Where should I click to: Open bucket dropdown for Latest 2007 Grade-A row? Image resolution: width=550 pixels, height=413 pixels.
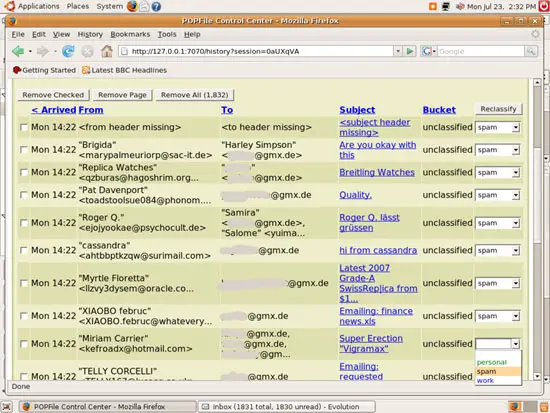(x=497, y=283)
